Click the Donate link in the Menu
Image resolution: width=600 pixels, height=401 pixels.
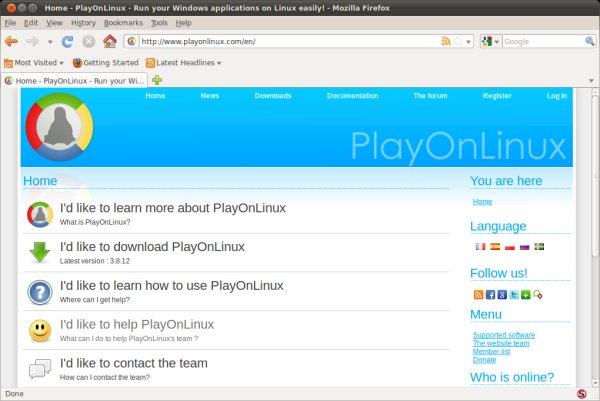[x=484, y=360]
